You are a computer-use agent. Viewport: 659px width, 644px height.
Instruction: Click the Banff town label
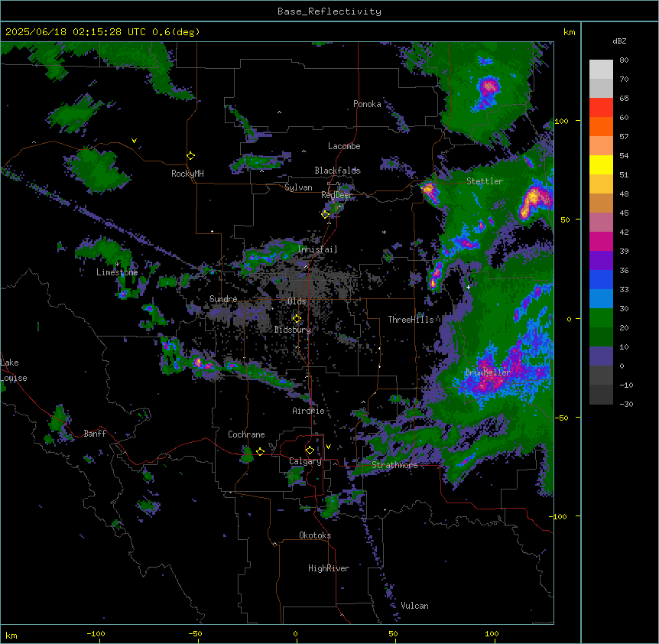(95, 434)
